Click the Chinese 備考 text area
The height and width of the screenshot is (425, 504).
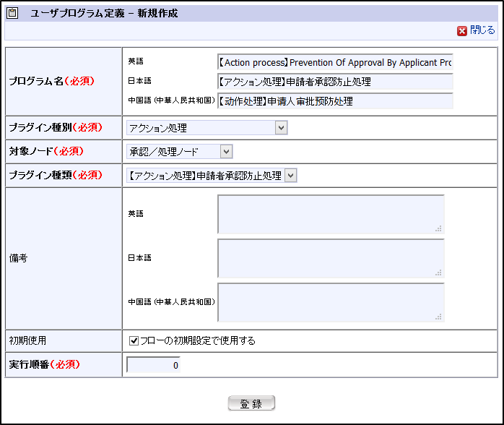click(x=330, y=301)
